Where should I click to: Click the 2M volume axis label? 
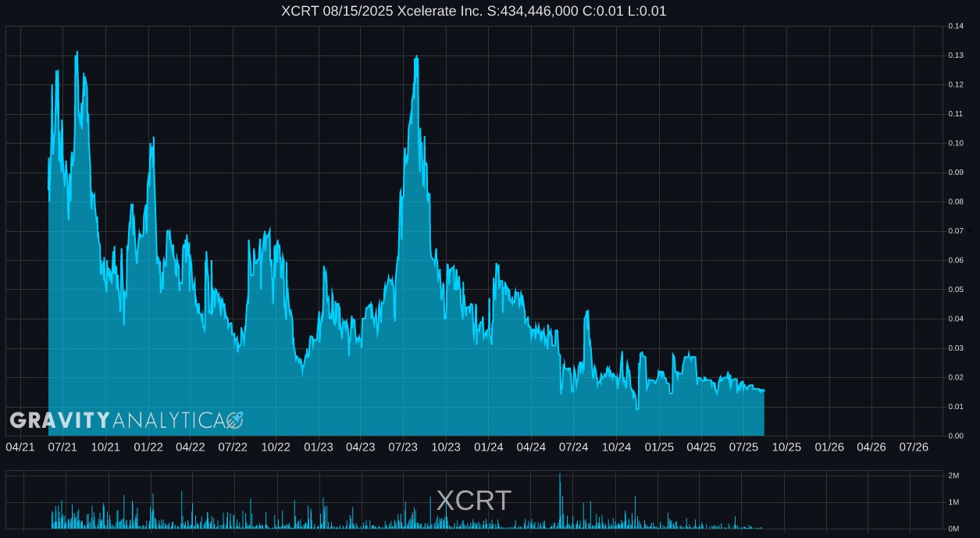[x=953, y=476]
